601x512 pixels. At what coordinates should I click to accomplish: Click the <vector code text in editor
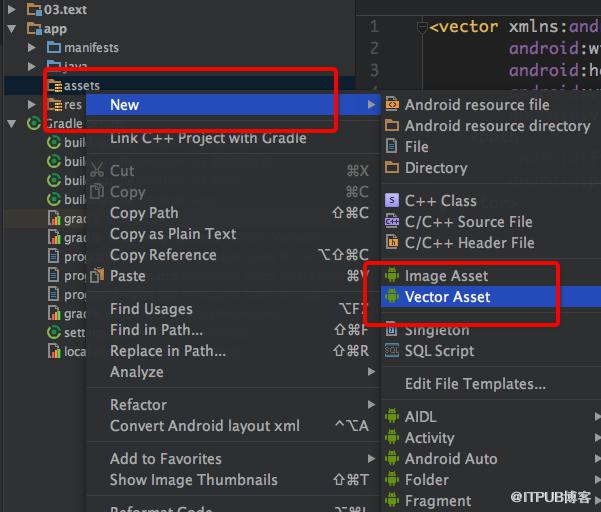tap(463, 26)
